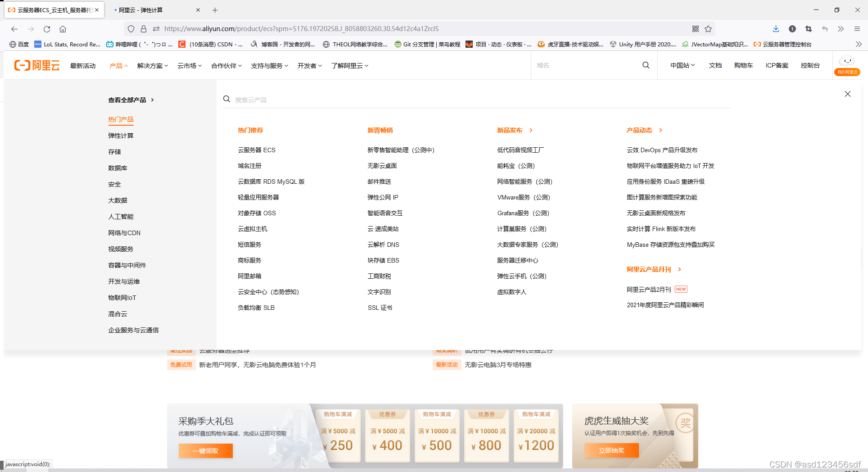
Task: Select 弹性计算 in the product sidebar
Action: pyautogui.click(x=121, y=135)
